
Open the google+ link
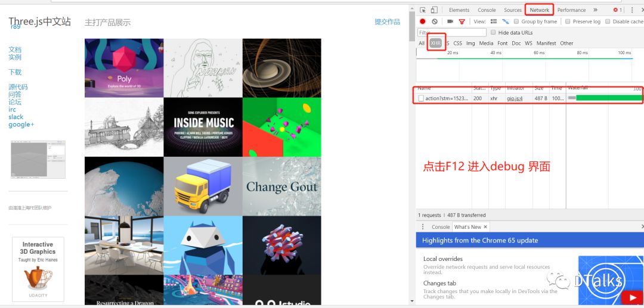click(21, 125)
